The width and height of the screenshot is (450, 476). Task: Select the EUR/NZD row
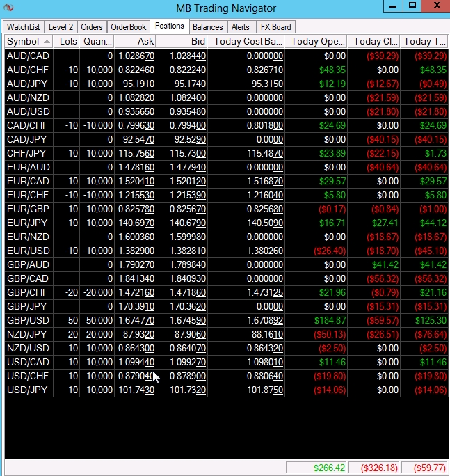226,237
